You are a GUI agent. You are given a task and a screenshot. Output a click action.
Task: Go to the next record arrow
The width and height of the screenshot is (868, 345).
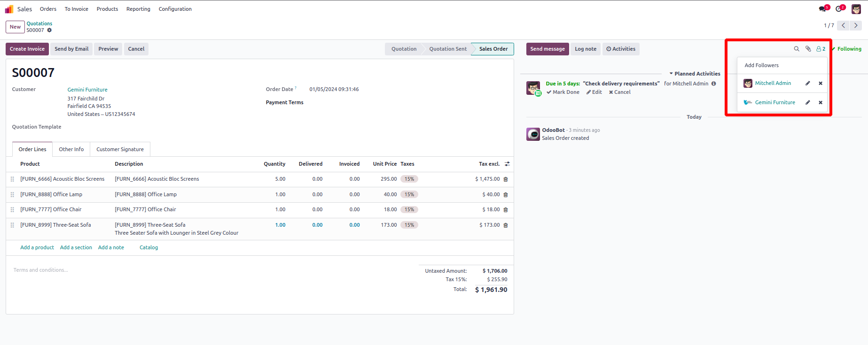(856, 25)
